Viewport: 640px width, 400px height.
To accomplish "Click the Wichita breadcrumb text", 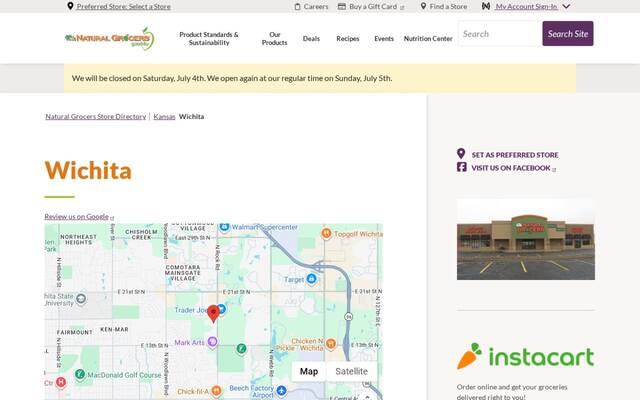I will (x=191, y=116).
